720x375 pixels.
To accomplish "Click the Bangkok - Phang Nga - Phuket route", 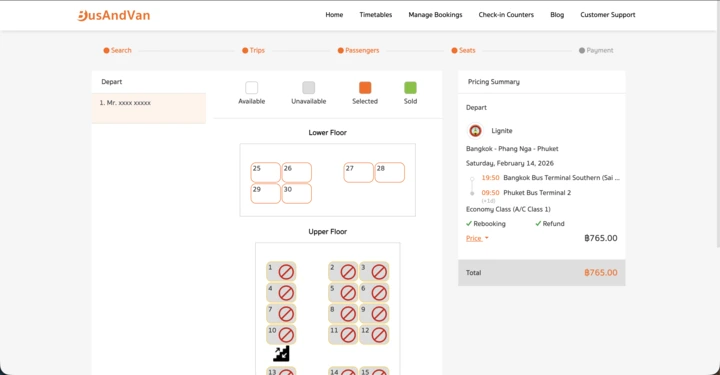I will pos(512,149).
